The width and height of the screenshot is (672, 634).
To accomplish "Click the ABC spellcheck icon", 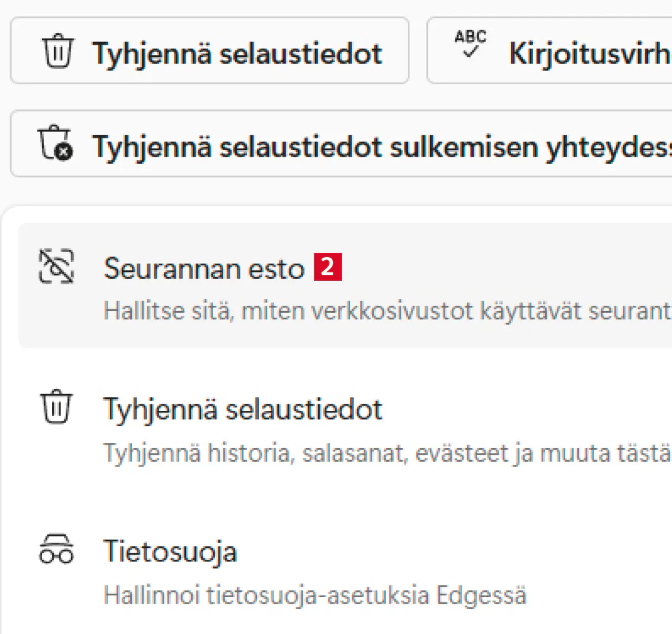I will [470, 45].
